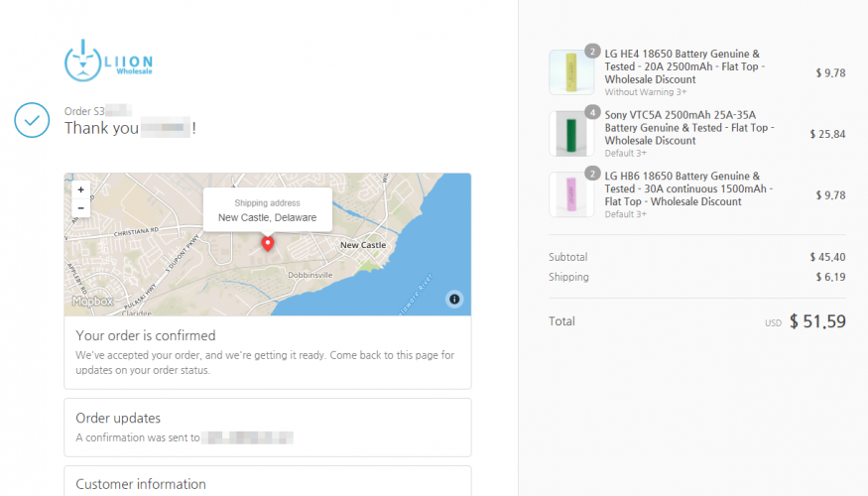The width and height of the screenshot is (868, 496).
Task: Click the quantity badge on LG HE4
Action: coord(592,52)
